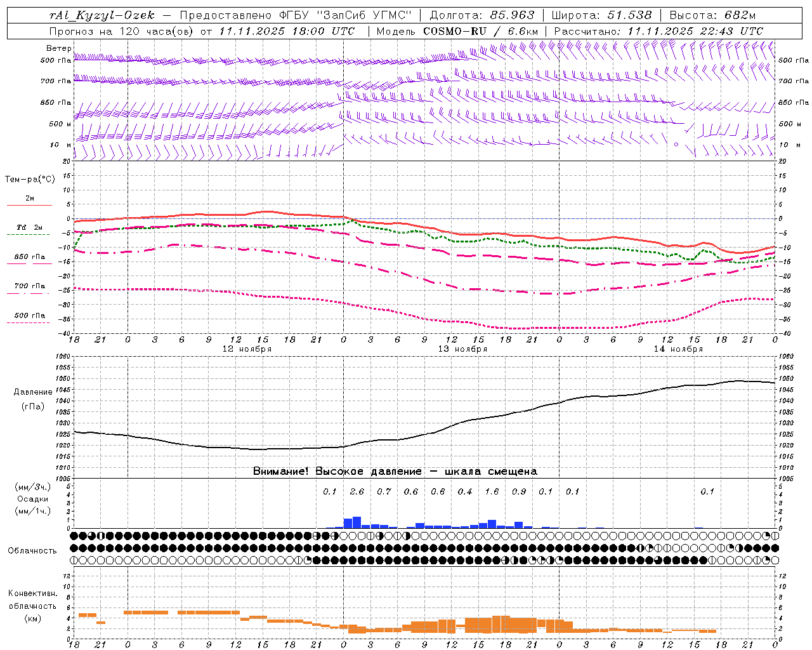
Task: Click the 1.6 precipitation total
Action: [x=492, y=492]
